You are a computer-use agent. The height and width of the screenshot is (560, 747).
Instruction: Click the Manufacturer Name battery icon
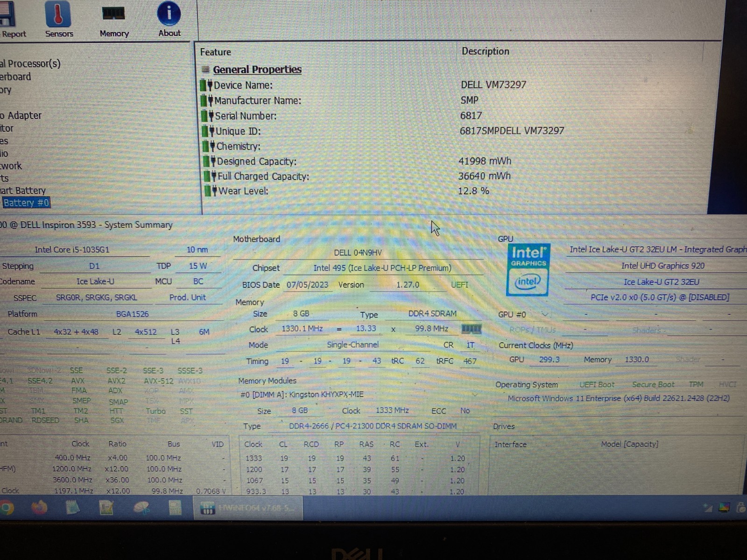tap(207, 101)
